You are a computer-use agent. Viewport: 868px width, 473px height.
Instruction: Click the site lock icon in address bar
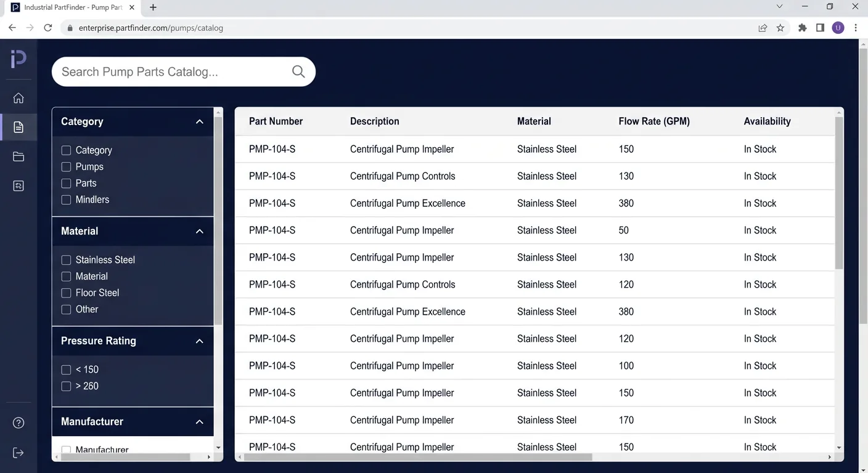pos(70,28)
